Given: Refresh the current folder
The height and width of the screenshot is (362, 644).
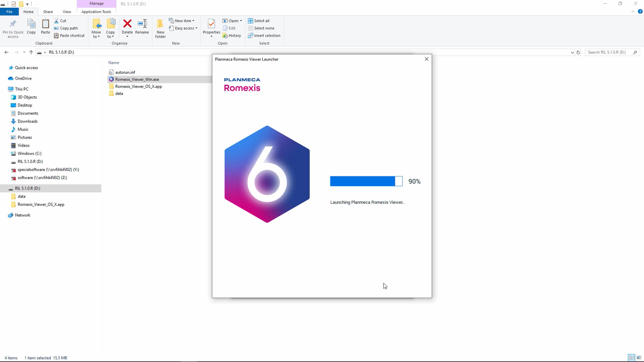Looking at the screenshot, I should 578,52.
